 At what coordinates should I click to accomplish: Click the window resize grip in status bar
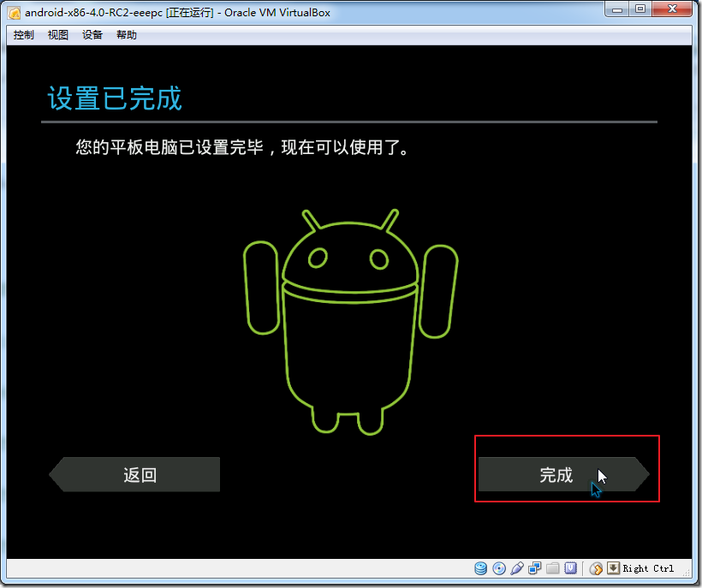pos(687,571)
